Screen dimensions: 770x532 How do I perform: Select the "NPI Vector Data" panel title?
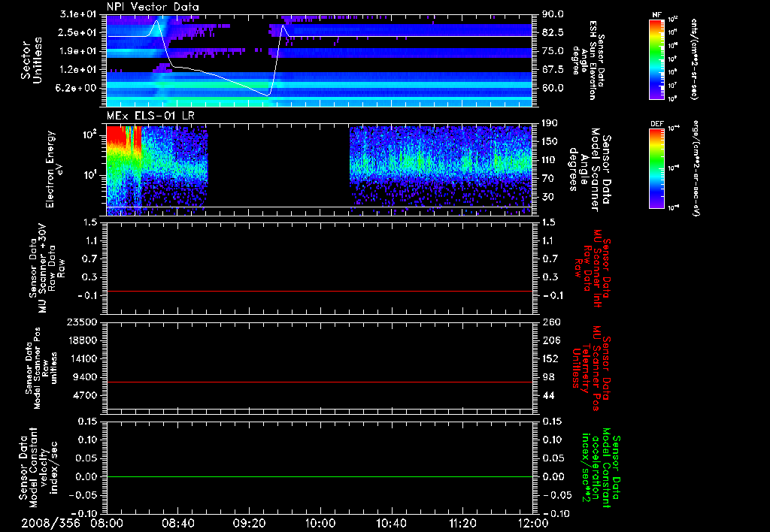[x=153, y=7]
